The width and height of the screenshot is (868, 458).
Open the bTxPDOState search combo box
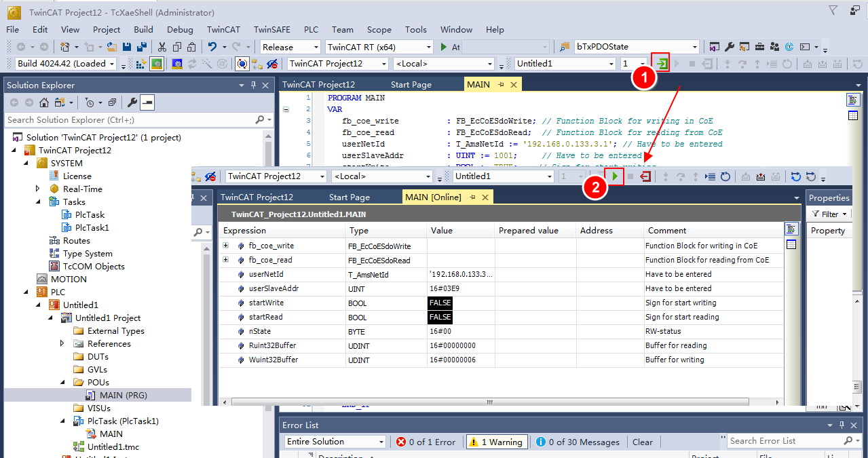[x=636, y=47]
